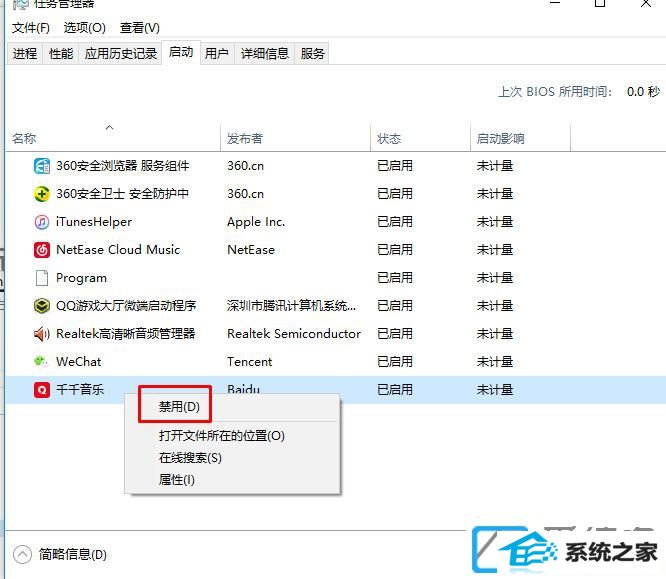Select the 360安全卫士 安全防护中 row name

tap(122, 194)
